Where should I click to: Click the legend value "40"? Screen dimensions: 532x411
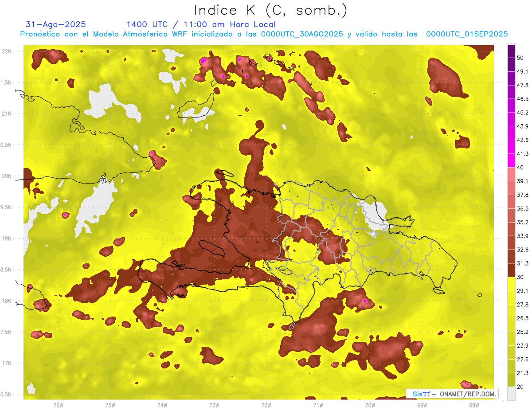point(520,168)
